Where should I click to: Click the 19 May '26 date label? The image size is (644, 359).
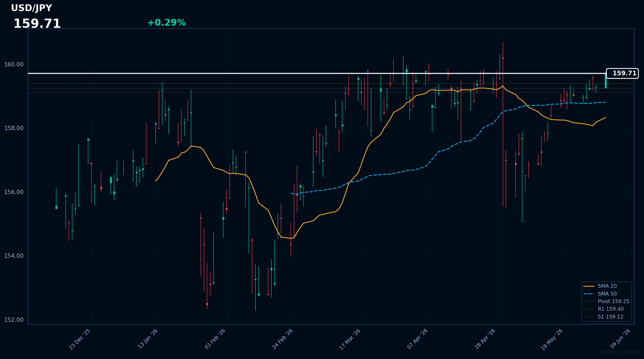tap(552, 340)
